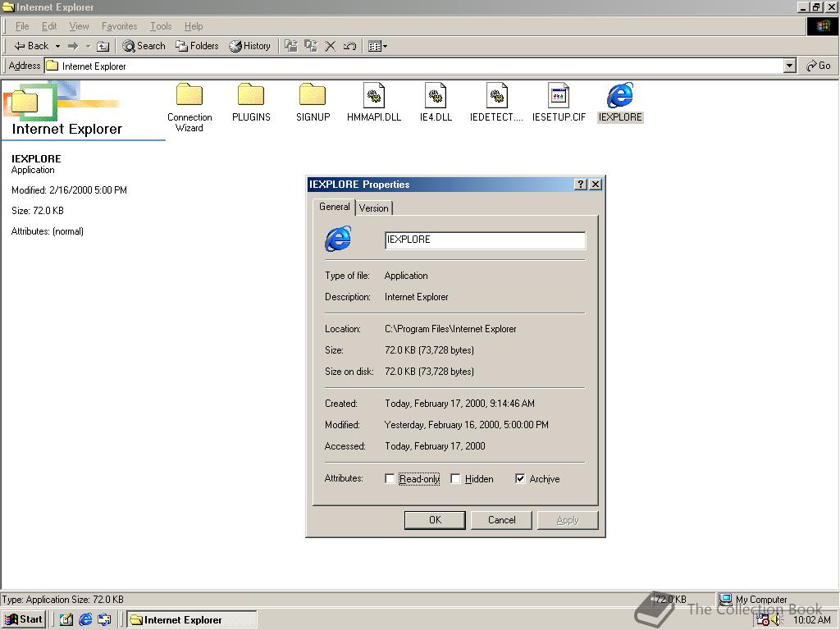The height and width of the screenshot is (630, 840).
Task: Select the IESETUP.CIF file
Action: tap(559, 103)
